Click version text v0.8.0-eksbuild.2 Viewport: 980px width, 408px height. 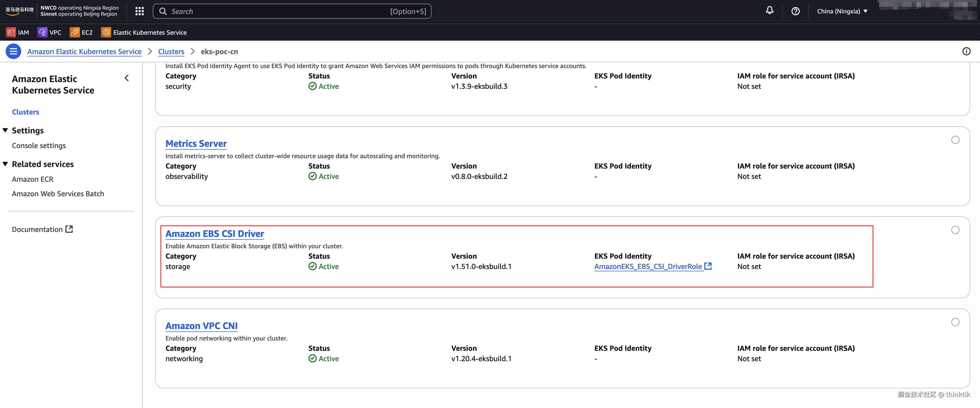479,176
